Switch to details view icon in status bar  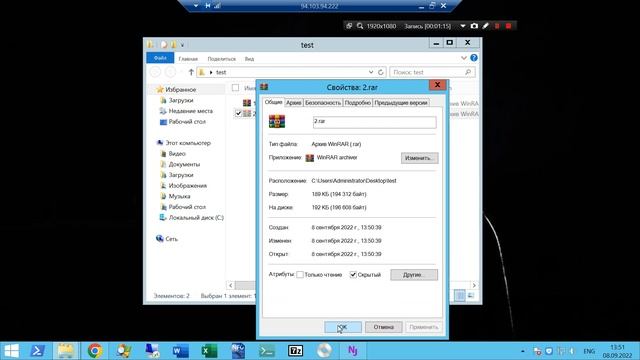point(460,296)
